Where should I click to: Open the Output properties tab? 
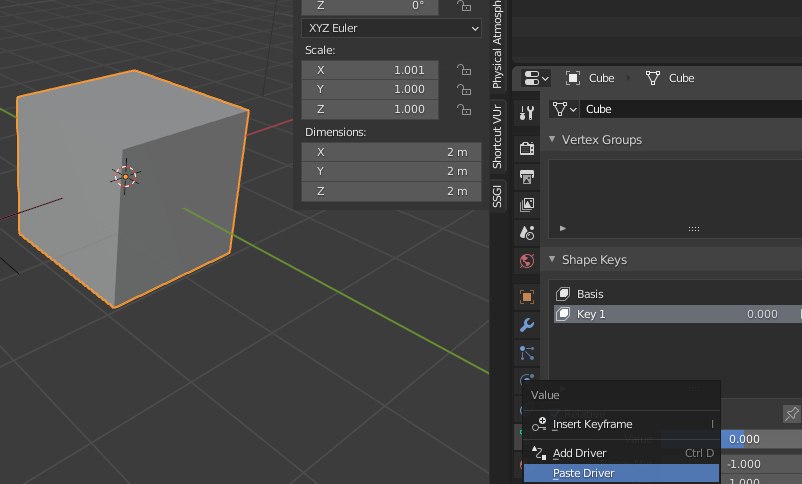[x=526, y=177]
